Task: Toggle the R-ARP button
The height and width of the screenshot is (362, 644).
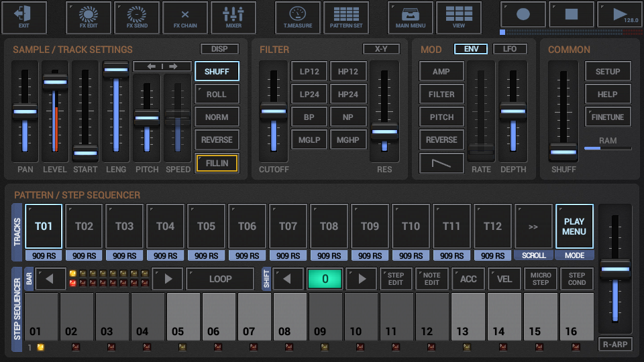Action: click(615, 345)
